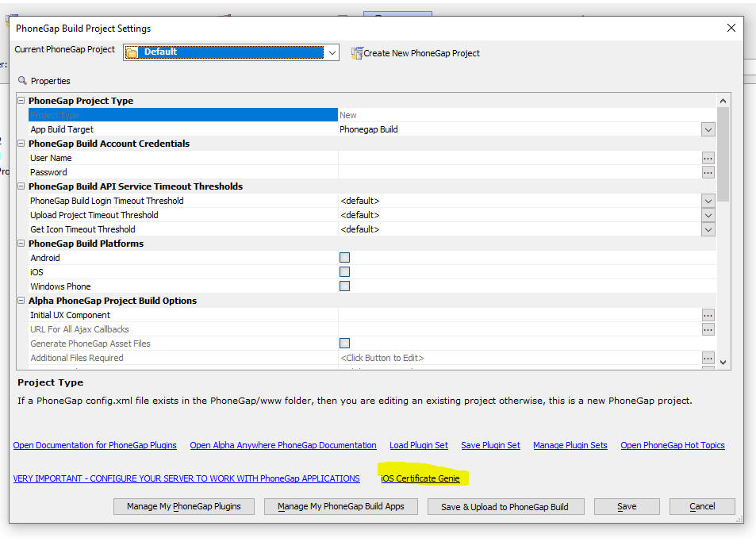The width and height of the screenshot is (756, 553).
Task: Click the Create New PhoneGap Project icon
Action: [x=357, y=53]
